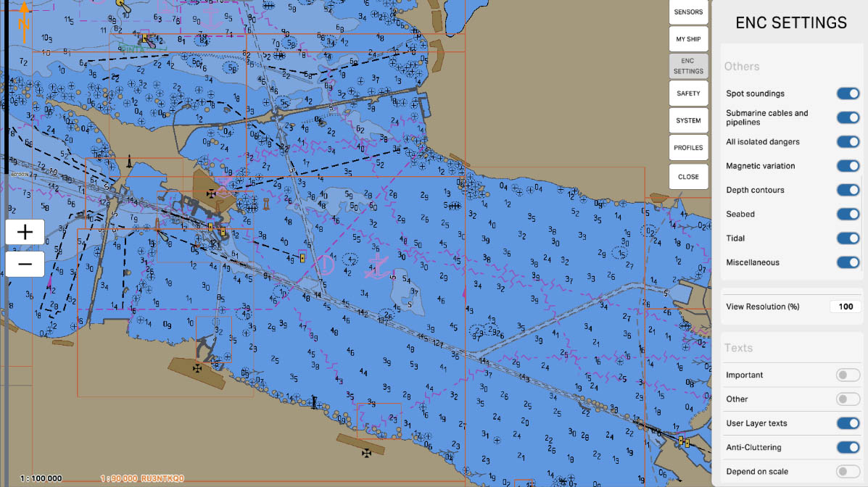Screen dimensions: 868x487
Task: Open the Sensors panel
Action: pyautogui.click(x=688, y=12)
